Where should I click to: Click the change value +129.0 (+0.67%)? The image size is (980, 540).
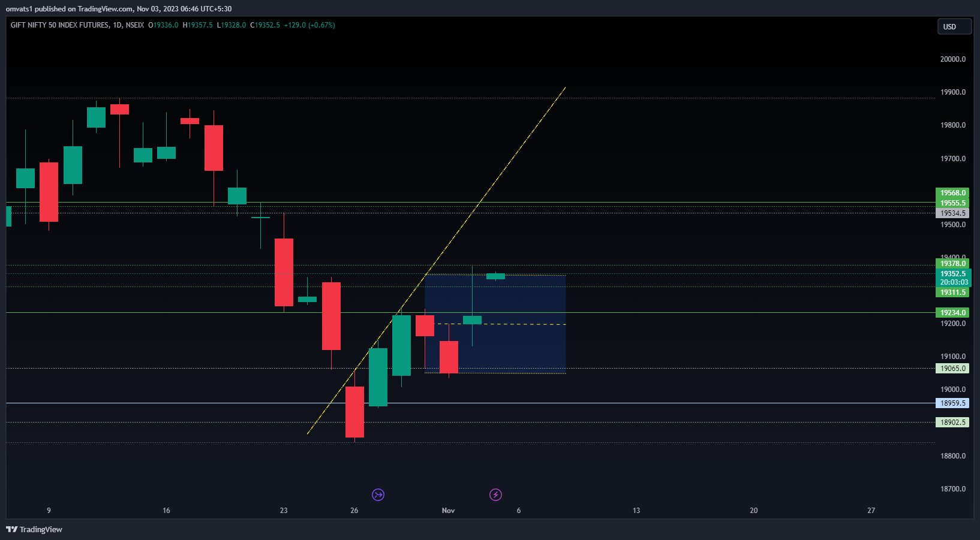(309, 25)
